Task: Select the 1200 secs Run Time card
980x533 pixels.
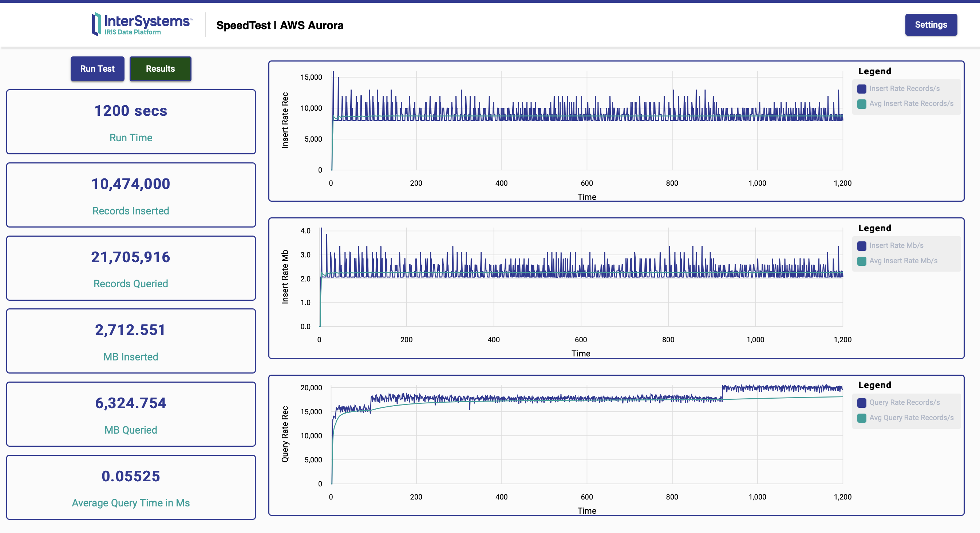Action: [131, 122]
